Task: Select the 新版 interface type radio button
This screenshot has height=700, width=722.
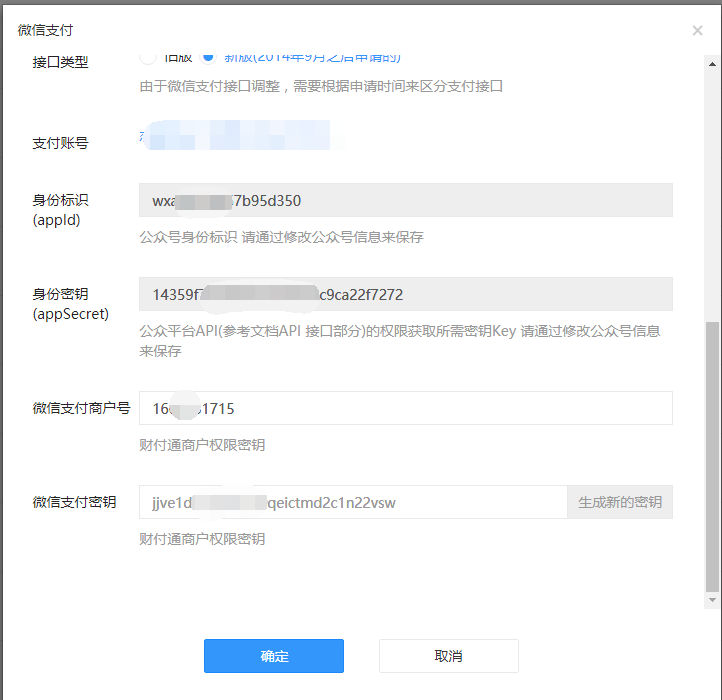Action: 208,58
